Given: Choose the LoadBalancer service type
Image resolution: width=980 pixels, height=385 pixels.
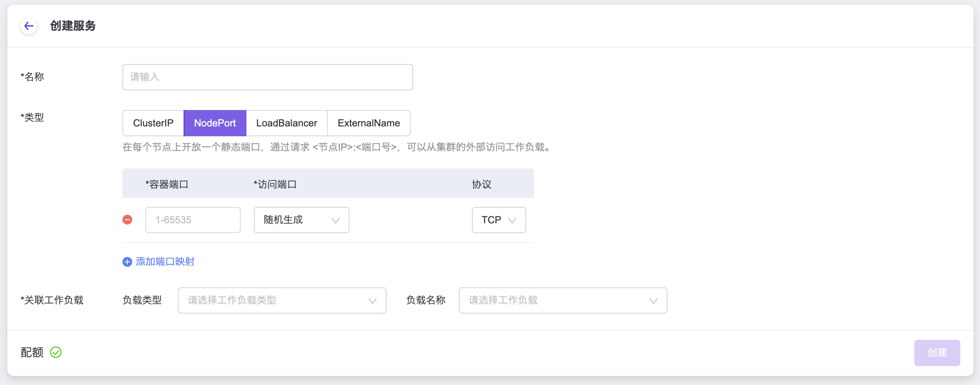Looking at the screenshot, I should click(x=287, y=123).
